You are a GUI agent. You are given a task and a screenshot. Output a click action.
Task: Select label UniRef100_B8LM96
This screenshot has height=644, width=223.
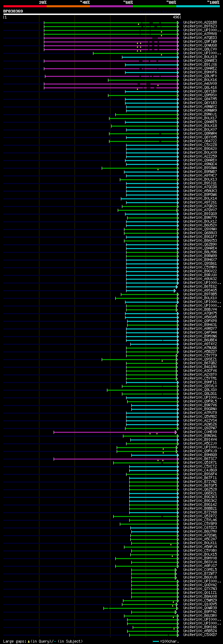tap(200, 252)
